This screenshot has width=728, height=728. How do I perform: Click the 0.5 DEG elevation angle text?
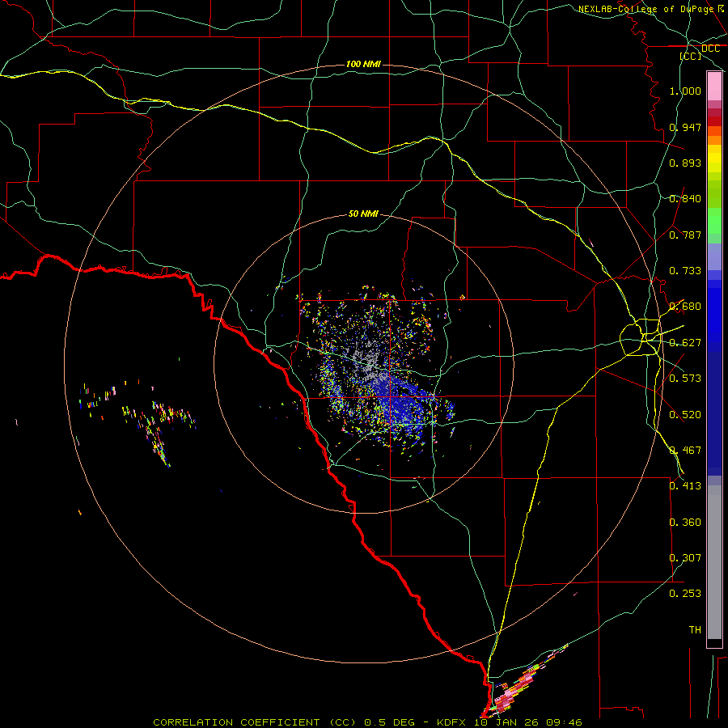[390, 722]
